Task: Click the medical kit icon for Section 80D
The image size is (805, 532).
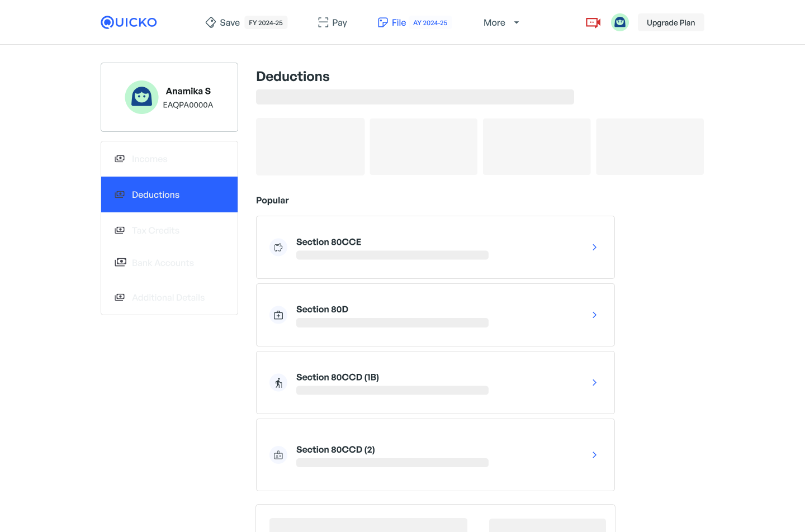Action: click(x=278, y=315)
